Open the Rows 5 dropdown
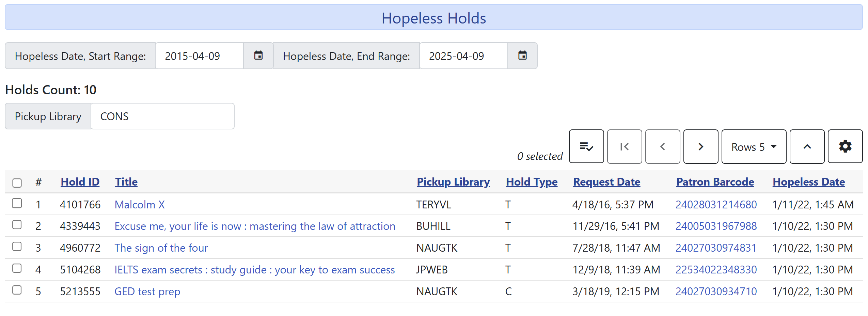Viewport: 868px width, 316px height. pos(753,146)
